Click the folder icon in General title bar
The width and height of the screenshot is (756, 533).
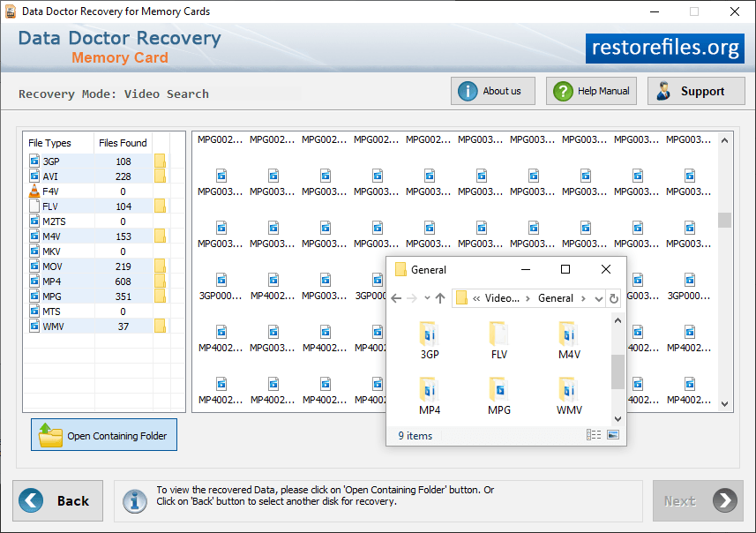pos(400,269)
